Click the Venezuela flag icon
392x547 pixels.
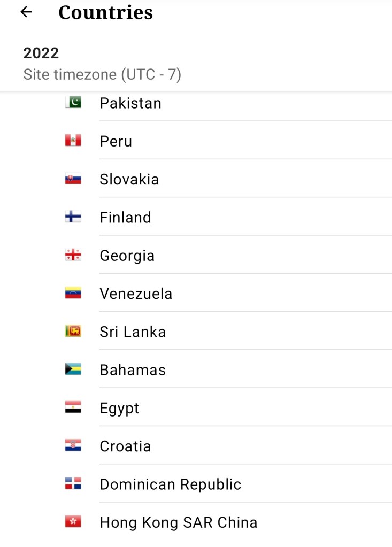73,294
